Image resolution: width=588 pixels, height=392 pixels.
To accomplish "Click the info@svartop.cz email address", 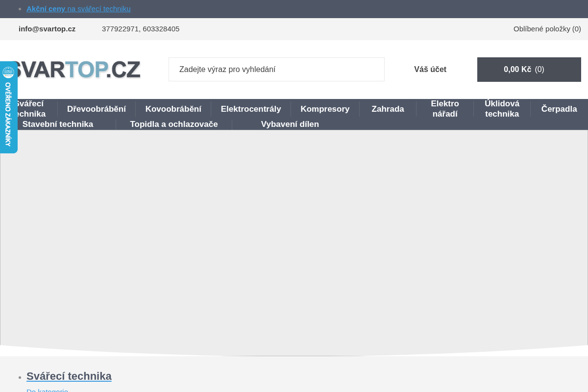I will [47, 29].
